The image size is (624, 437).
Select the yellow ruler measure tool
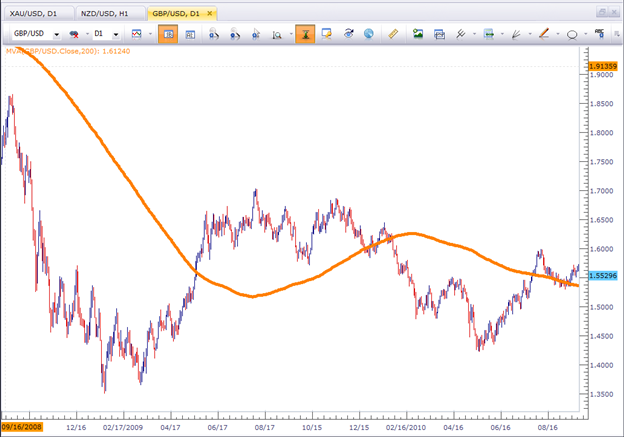[x=393, y=34]
